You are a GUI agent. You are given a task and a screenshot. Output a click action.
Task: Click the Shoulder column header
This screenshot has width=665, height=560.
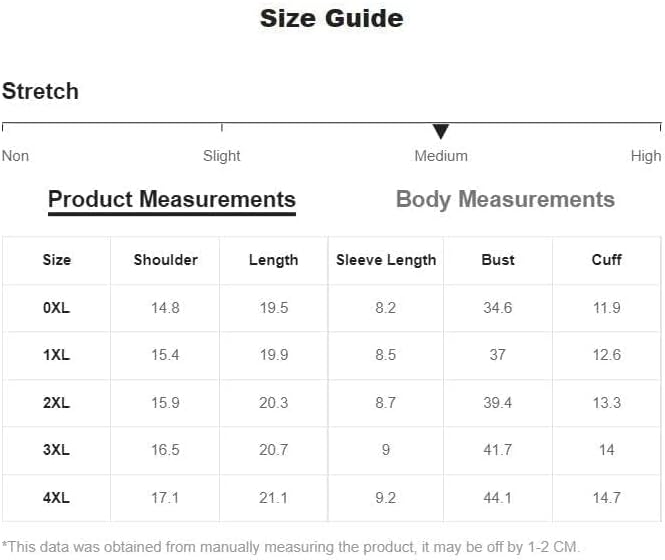point(165,260)
